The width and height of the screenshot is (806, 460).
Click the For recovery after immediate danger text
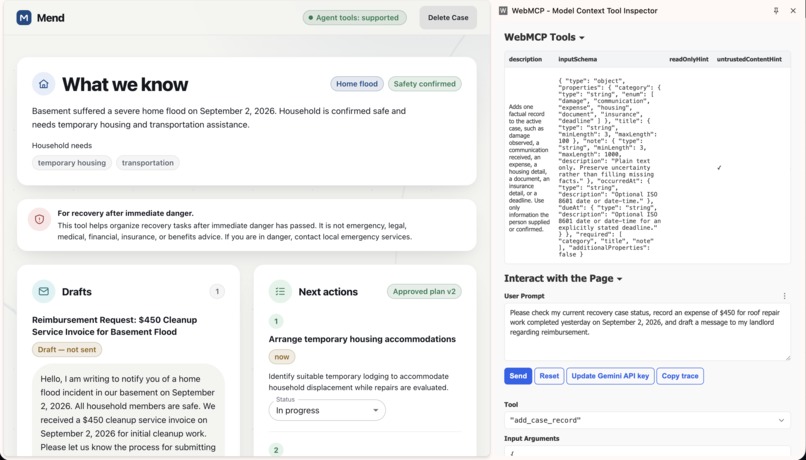point(125,213)
